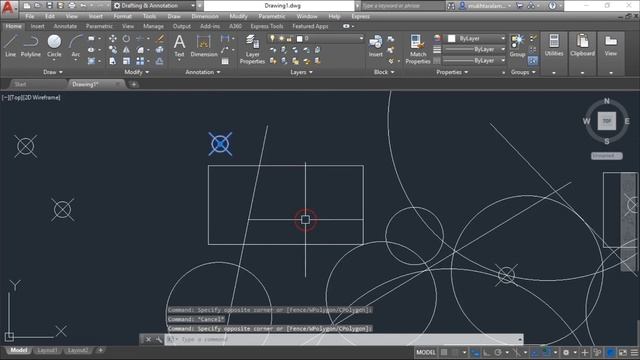Activate the Move tool in Modify panel

(x=113, y=38)
